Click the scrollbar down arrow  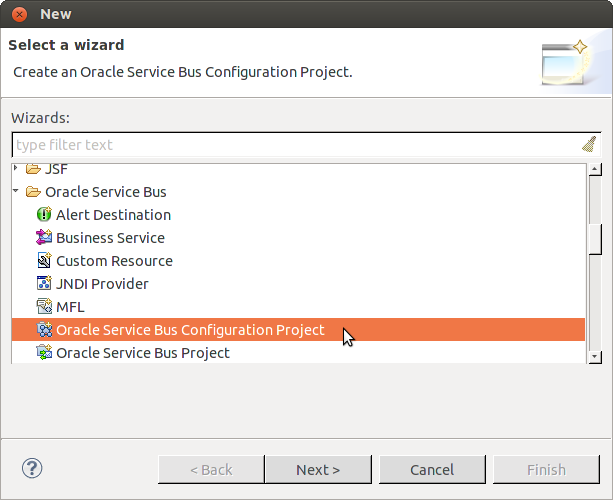(594, 355)
